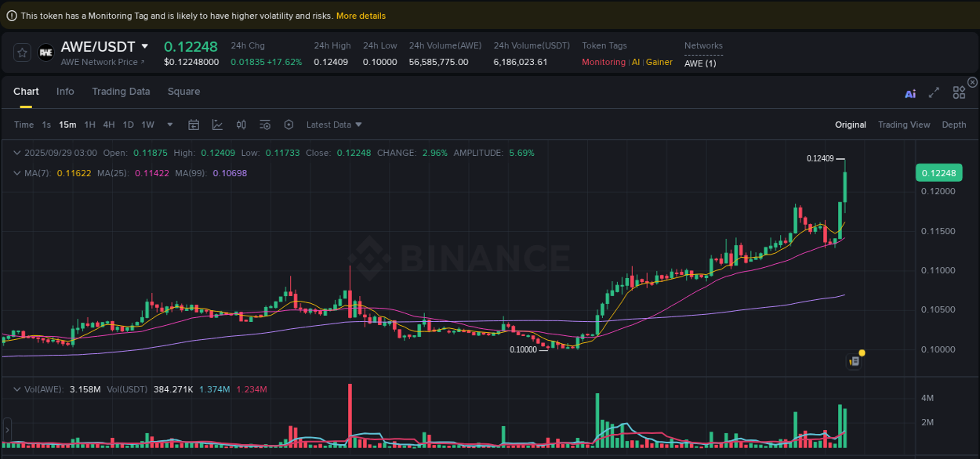Open the full-screen chart expand icon

934,92
